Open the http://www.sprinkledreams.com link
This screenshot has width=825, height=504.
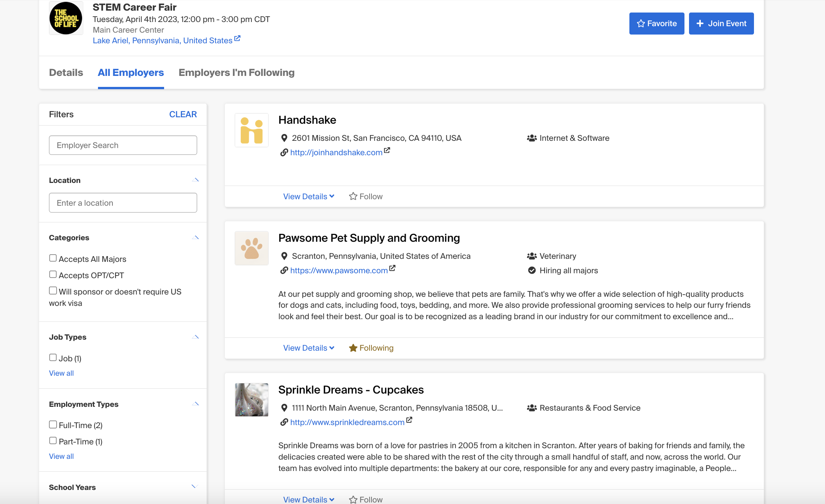point(347,422)
